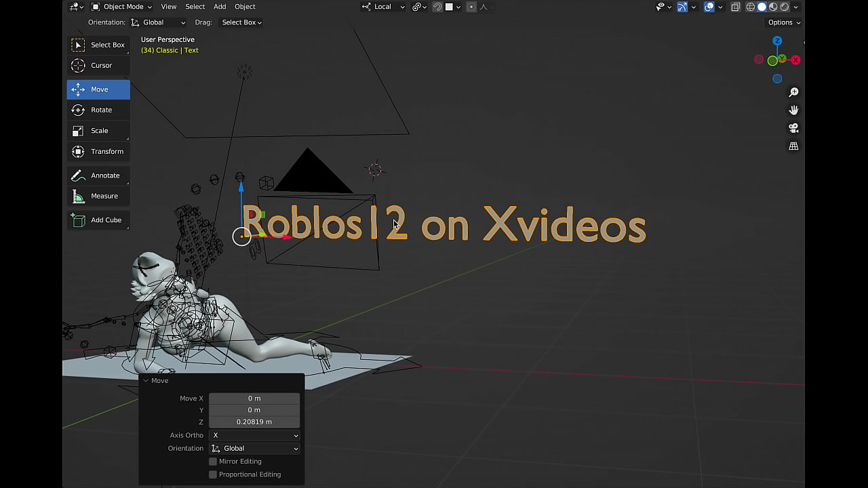This screenshot has height=488, width=868.
Task: Select the Add Cube tool
Action: coord(98,220)
